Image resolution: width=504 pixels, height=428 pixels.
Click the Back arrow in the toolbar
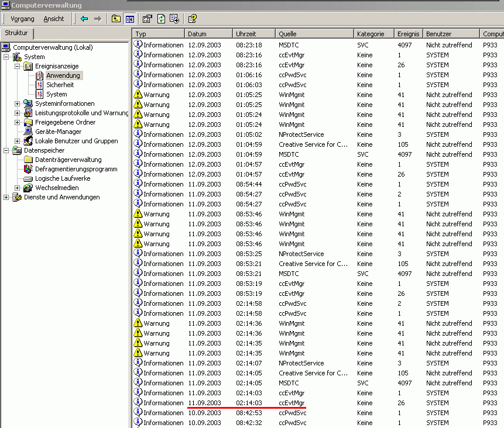(84, 19)
